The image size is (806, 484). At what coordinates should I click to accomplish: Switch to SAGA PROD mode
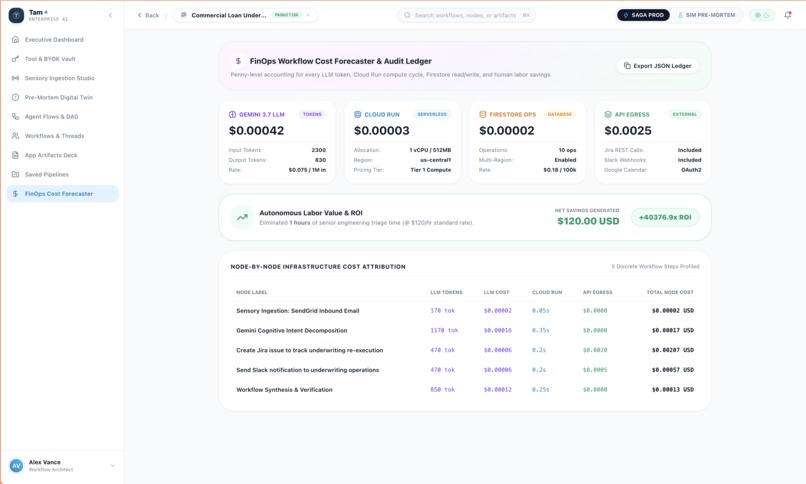coord(643,15)
